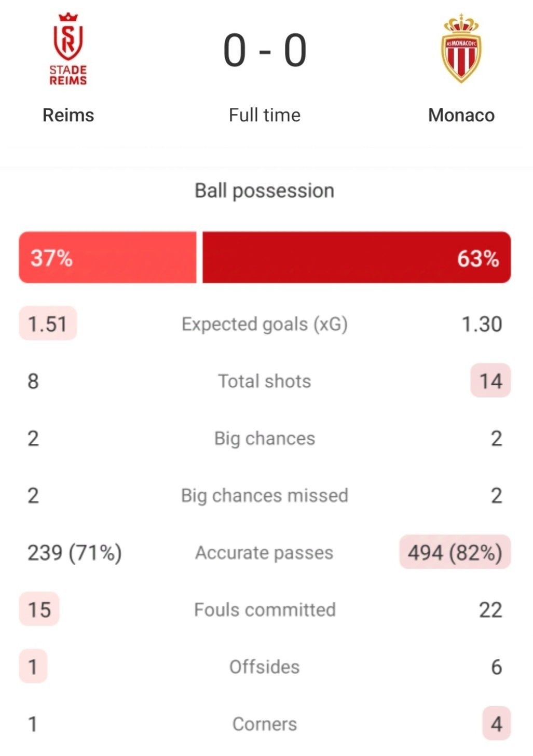This screenshot has height=756, width=533.
Task: Tap the 0 - 0 scoreline
Action: tap(265, 51)
